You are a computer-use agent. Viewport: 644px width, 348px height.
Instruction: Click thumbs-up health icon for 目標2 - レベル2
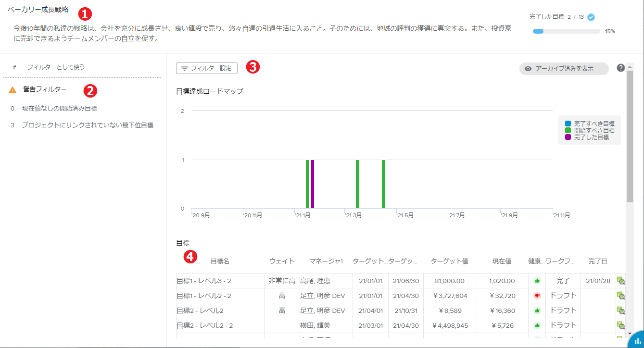pos(537,311)
